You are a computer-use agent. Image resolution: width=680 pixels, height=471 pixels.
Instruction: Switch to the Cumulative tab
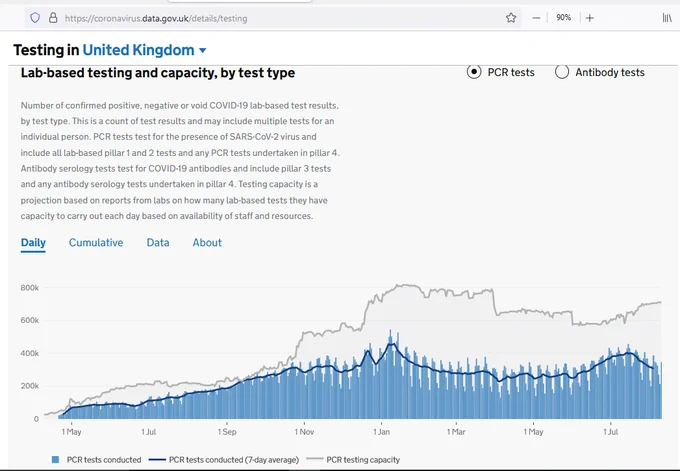(96, 242)
